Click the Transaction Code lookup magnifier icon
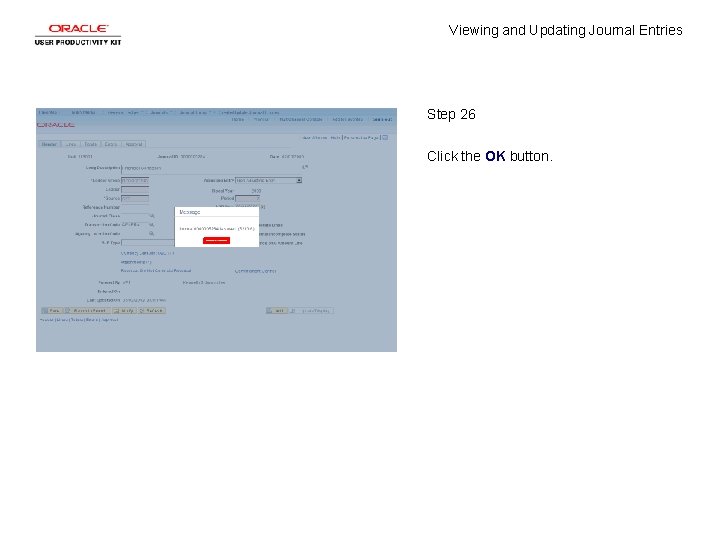The image size is (720, 540). pos(152,225)
